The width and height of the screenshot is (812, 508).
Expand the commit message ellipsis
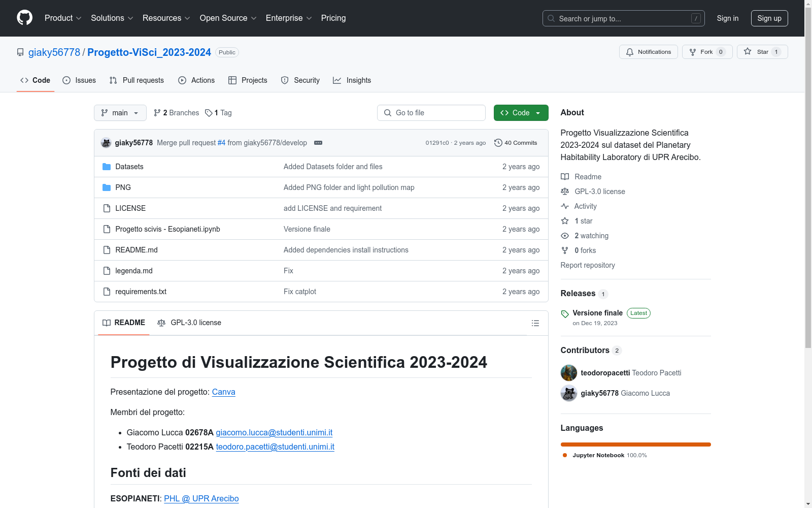click(318, 143)
